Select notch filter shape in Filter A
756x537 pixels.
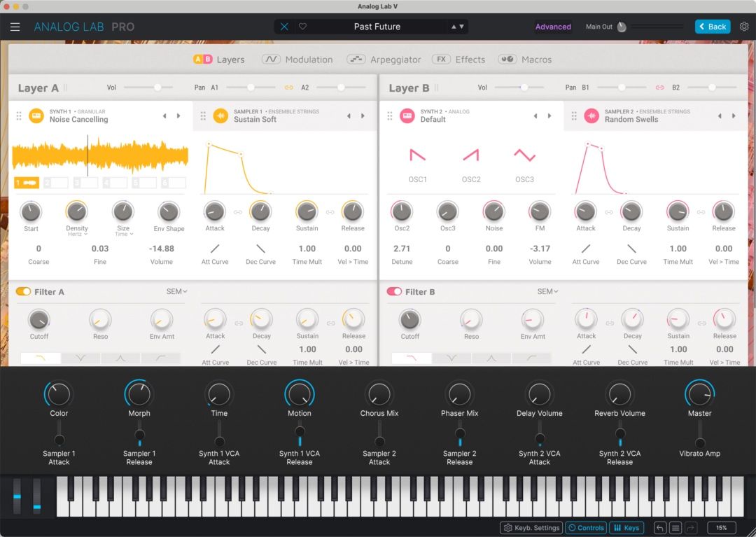80,358
